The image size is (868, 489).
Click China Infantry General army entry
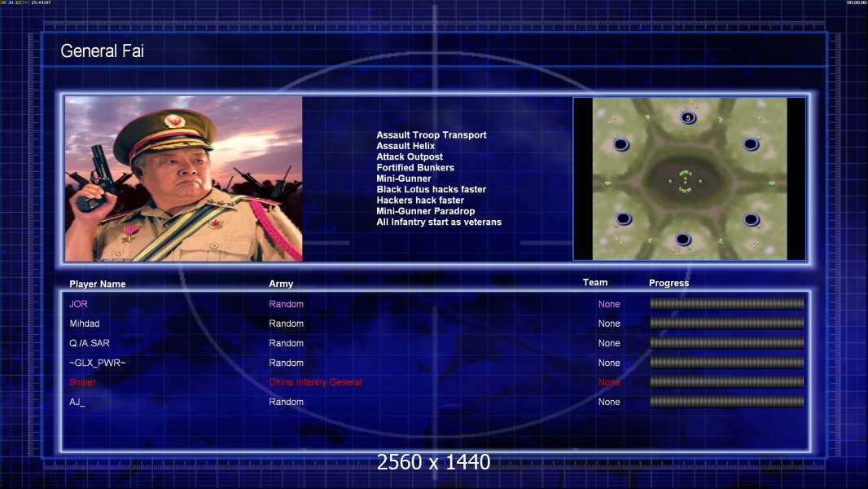(315, 382)
